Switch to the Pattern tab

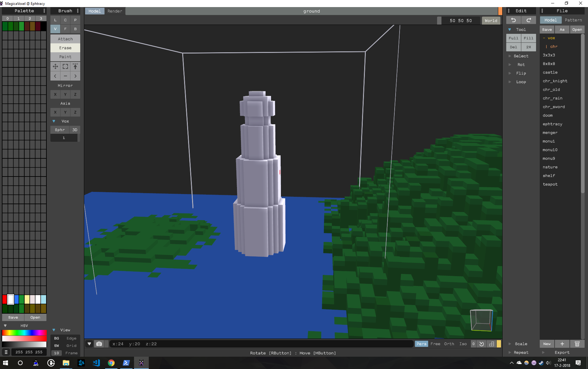tap(573, 20)
